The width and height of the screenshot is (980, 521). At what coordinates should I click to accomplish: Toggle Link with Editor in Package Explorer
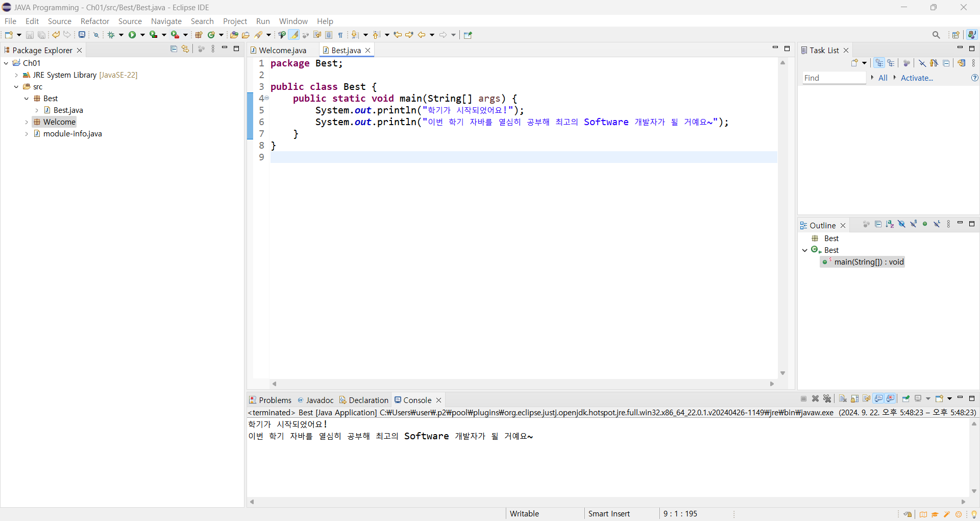185,49
